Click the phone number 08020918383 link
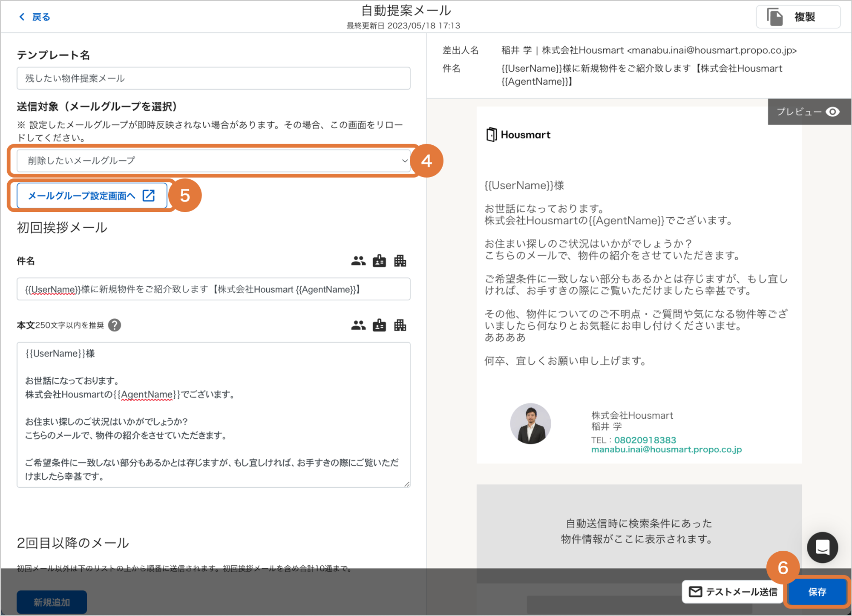Image resolution: width=852 pixels, height=616 pixels. click(645, 440)
